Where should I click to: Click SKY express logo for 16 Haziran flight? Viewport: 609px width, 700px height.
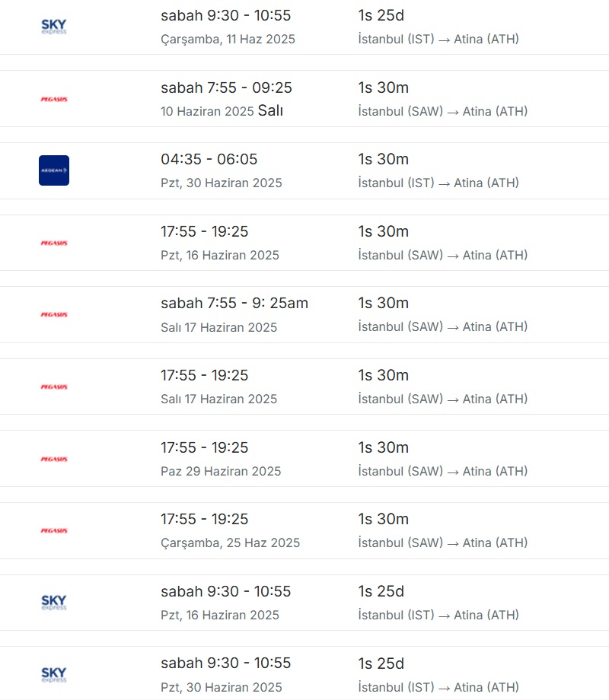coord(53,603)
